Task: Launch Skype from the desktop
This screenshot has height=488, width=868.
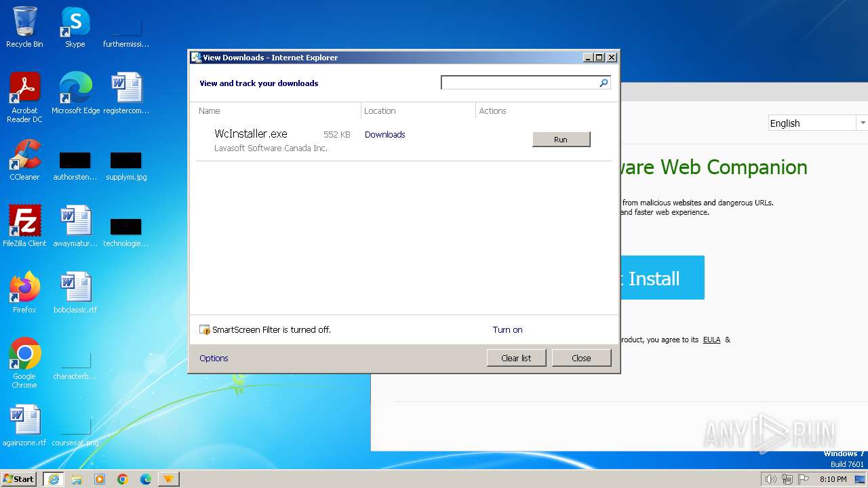Action: coord(75,27)
